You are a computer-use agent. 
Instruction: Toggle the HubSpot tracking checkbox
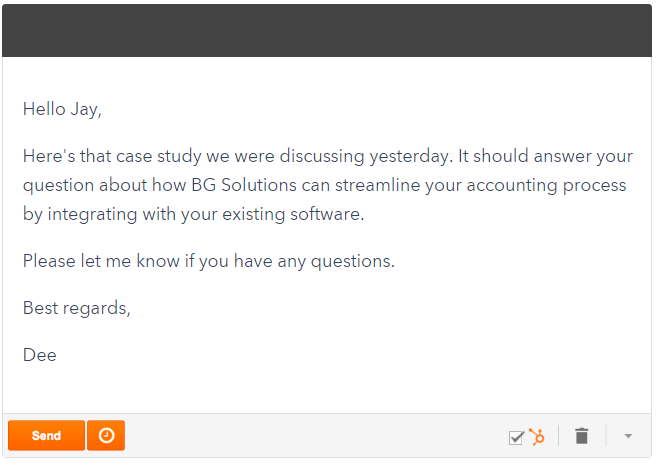point(516,437)
